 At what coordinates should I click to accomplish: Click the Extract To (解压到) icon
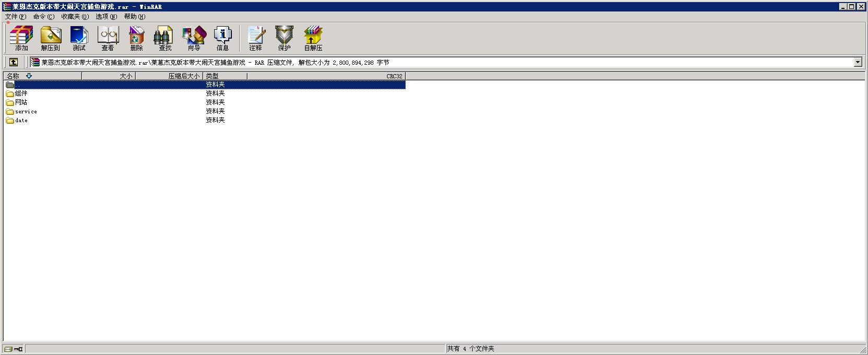(x=51, y=38)
